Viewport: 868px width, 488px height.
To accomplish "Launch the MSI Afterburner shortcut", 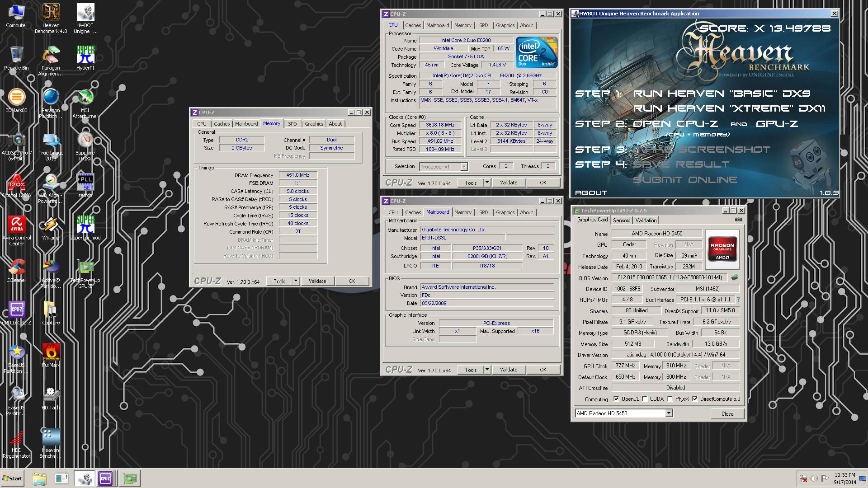I will pyautogui.click(x=85, y=103).
